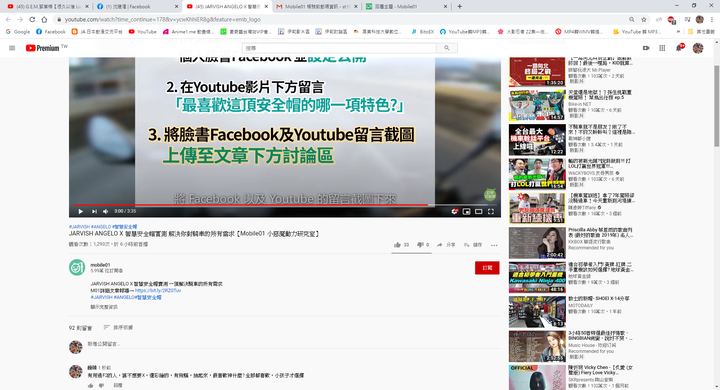Enable miniplayer mode icon
The width and height of the screenshot is (720, 390).
point(467,211)
